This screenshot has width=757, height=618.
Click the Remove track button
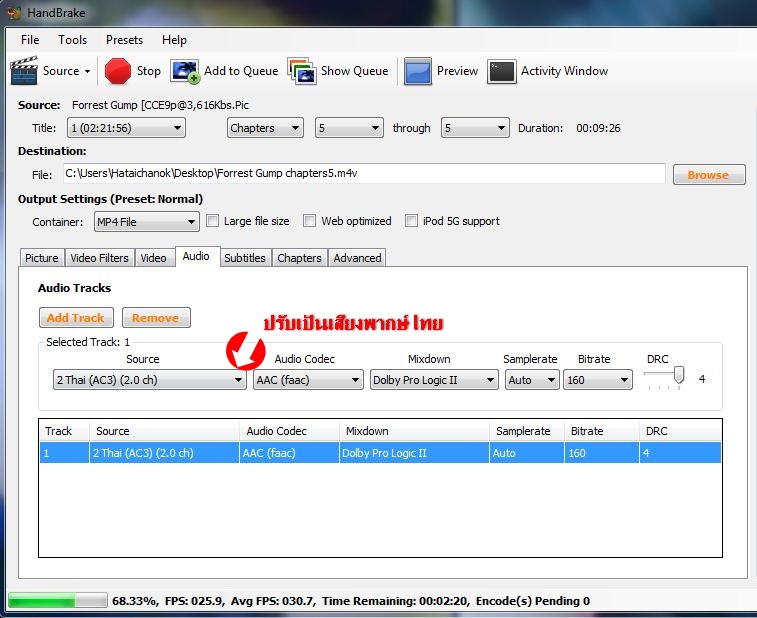click(155, 318)
